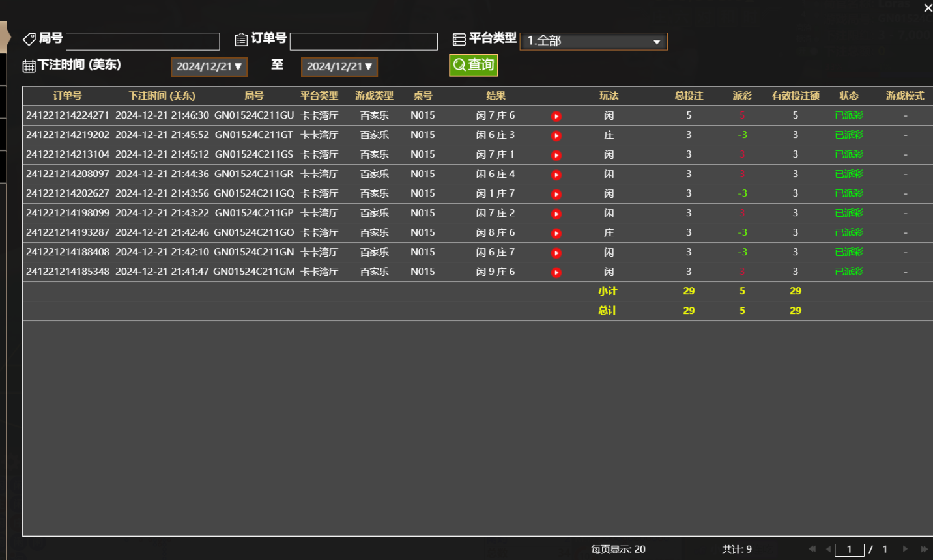Click the tag icon beside 局号
The image size is (933, 560).
[29, 38]
